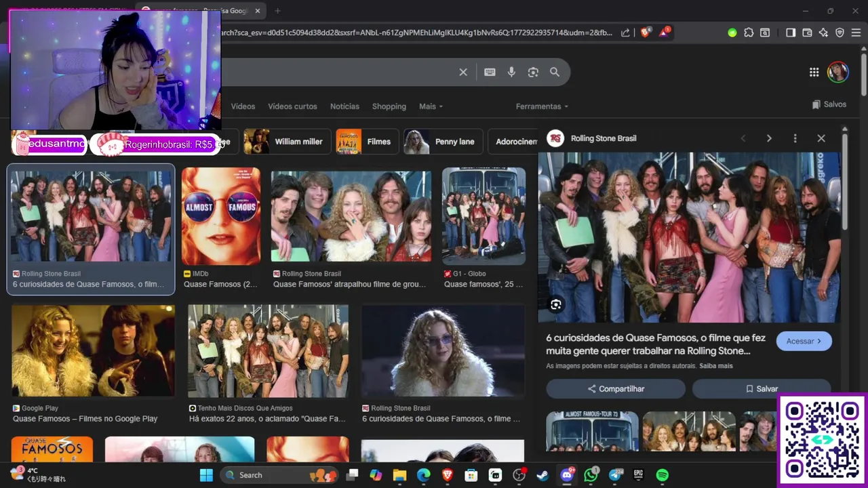Open OBS Studio from the taskbar
This screenshot has height=488, width=868.
pyautogui.click(x=519, y=475)
